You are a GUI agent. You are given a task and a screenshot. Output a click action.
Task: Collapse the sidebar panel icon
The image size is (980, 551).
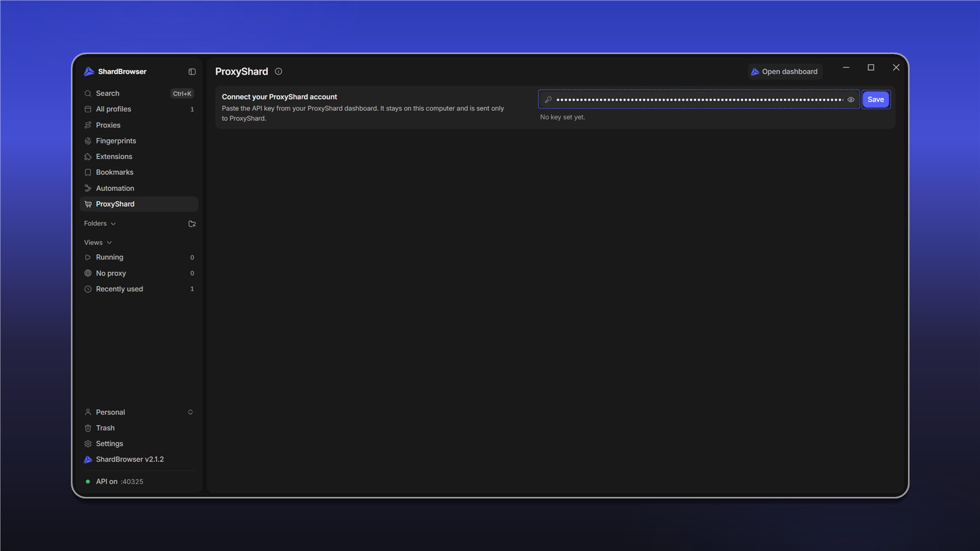click(192, 72)
